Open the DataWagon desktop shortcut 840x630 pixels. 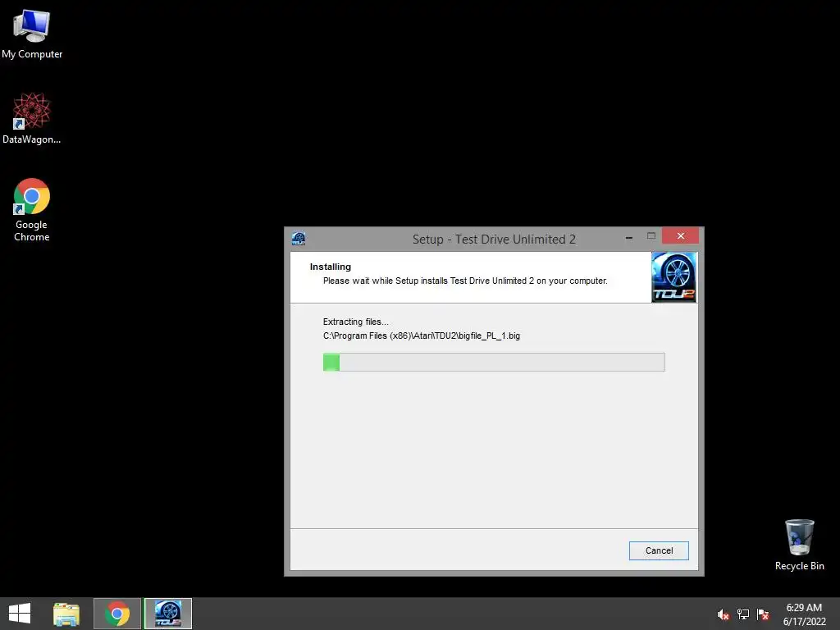click(x=32, y=118)
